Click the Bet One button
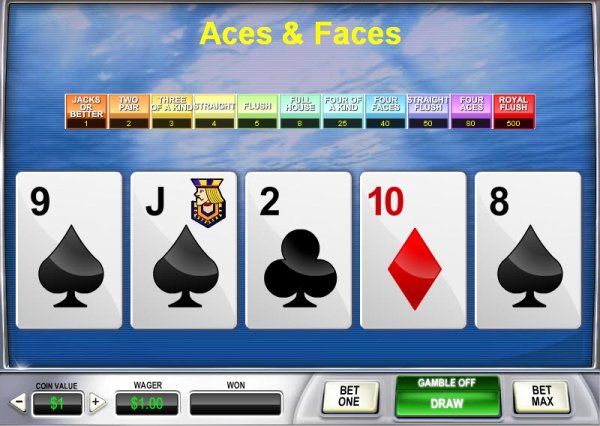Viewport: 600px width, 426px height. click(350, 397)
